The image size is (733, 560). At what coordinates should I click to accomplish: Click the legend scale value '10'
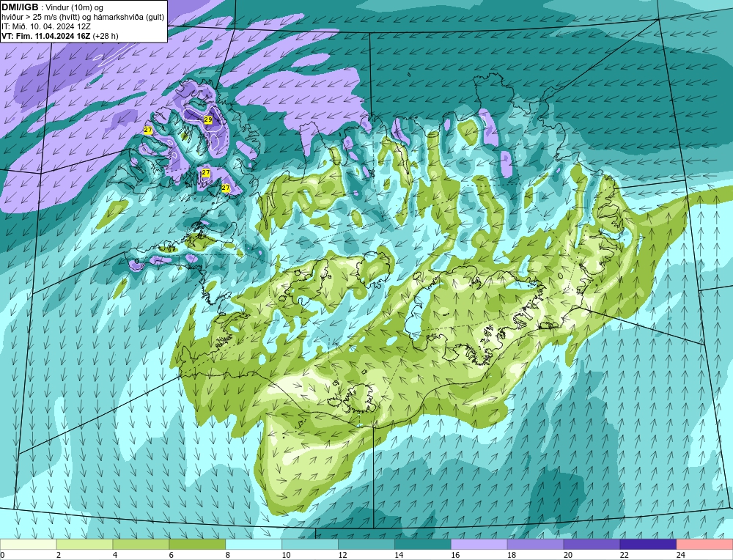coord(286,555)
